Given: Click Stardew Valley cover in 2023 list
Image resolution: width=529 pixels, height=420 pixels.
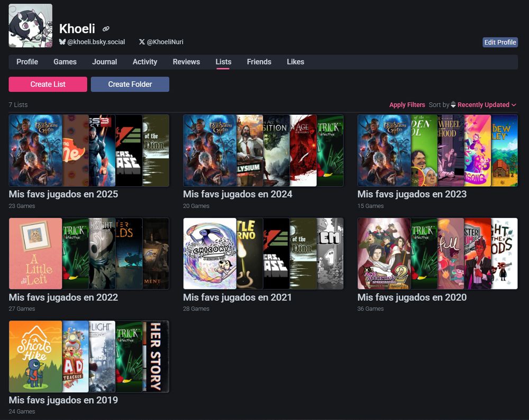Looking at the screenshot, I should (x=504, y=150).
